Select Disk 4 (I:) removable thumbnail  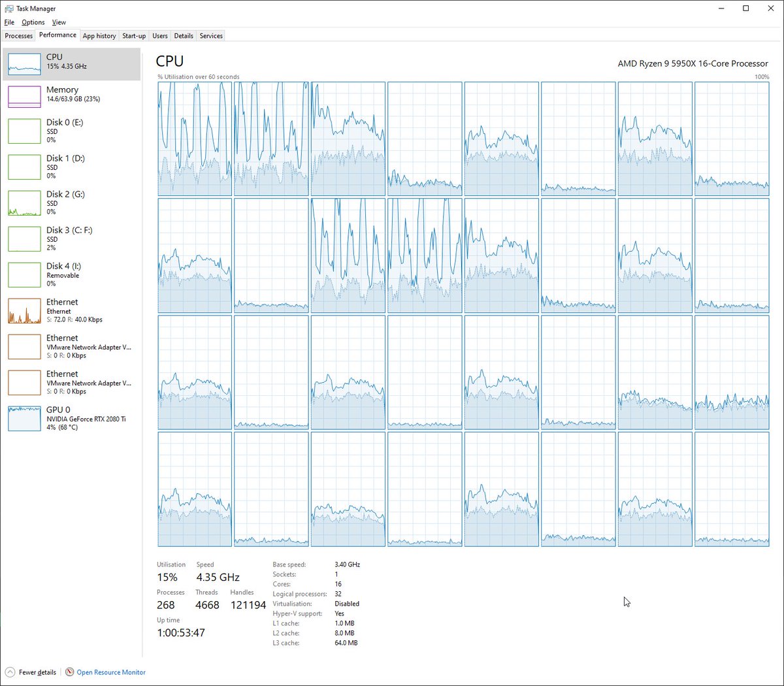pyautogui.click(x=24, y=274)
